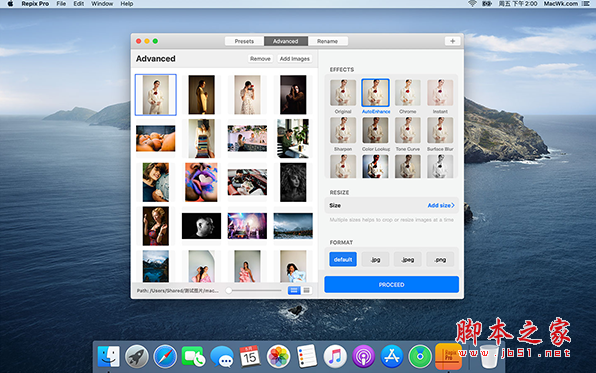Select the oranges photo thumbnail

pos(155,138)
